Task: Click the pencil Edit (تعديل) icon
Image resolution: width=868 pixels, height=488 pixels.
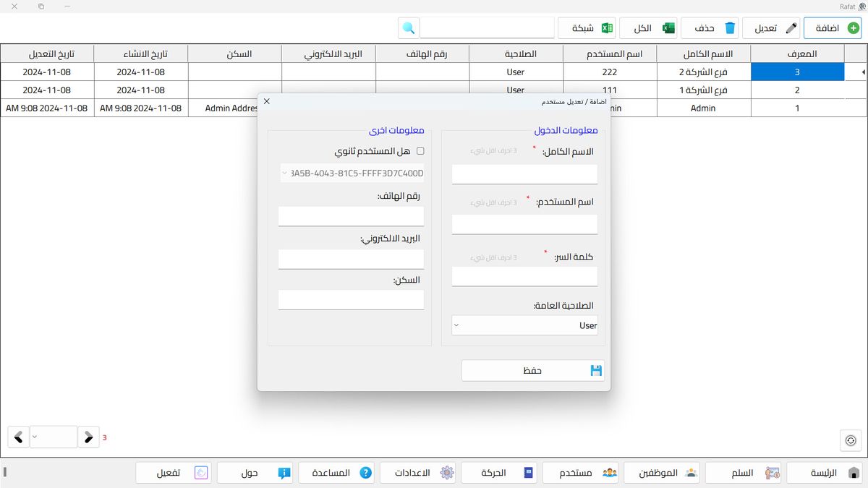Action: point(791,28)
